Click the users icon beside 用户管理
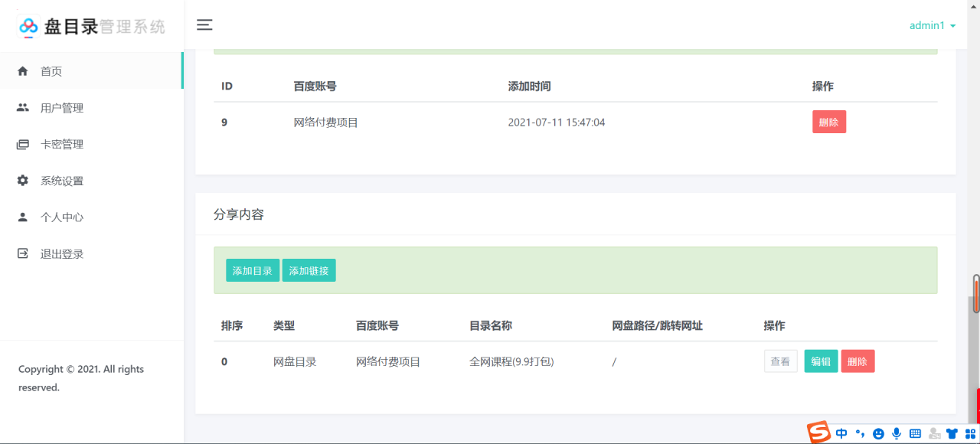Screen dimensions: 980x444 tap(23, 108)
